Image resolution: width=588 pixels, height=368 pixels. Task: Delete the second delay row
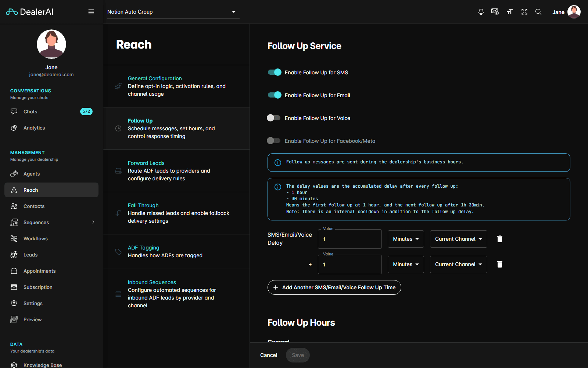[500, 264]
